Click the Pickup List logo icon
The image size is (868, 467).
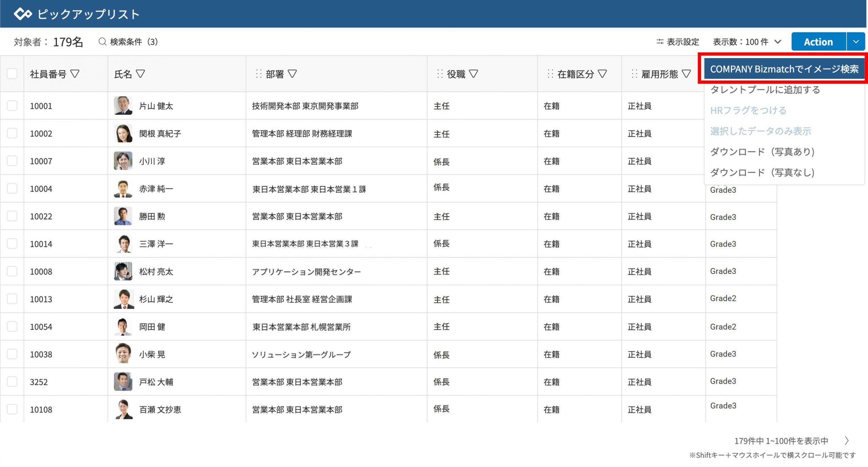pyautogui.click(x=23, y=14)
